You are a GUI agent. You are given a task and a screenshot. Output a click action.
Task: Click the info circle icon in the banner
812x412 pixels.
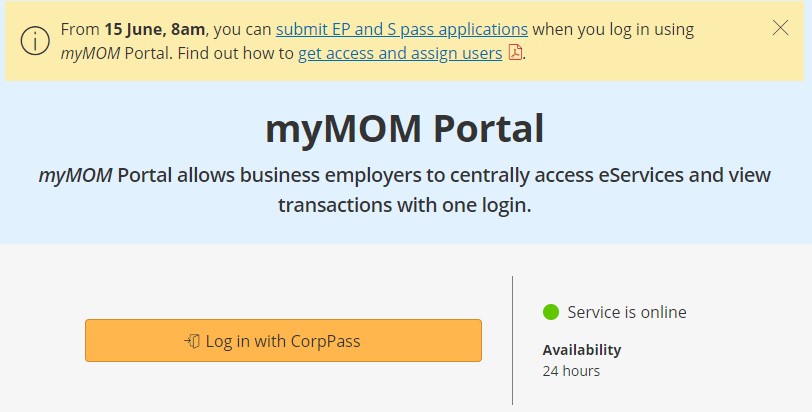click(x=35, y=40)
